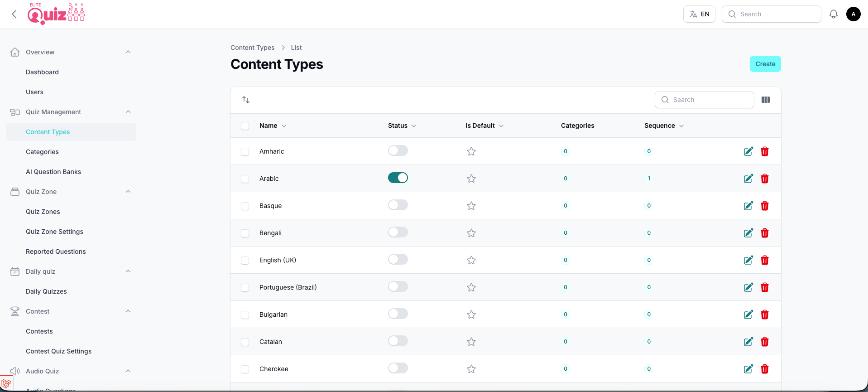This screenshot has width=868, height=392.
Task: Mark Amharic as default with star
Action: (471, 151)
